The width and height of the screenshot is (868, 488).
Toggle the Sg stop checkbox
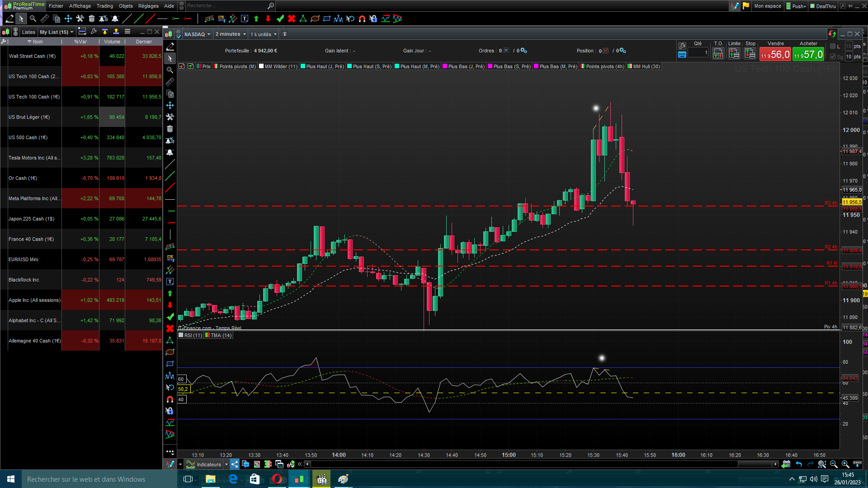coord(833,56)
